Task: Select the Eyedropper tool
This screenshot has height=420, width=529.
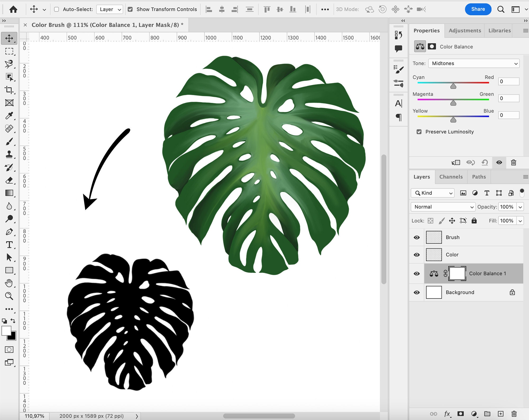Action: coord(10,116)
